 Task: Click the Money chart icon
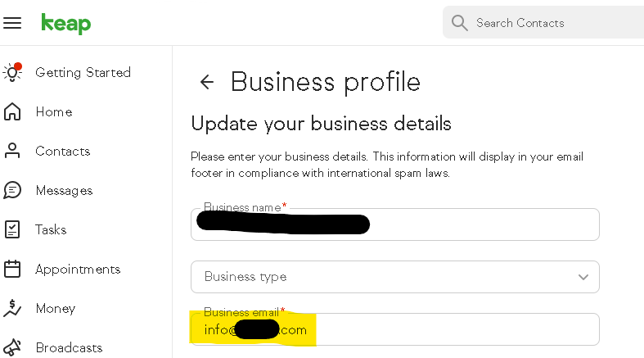(x=12, y=308)
